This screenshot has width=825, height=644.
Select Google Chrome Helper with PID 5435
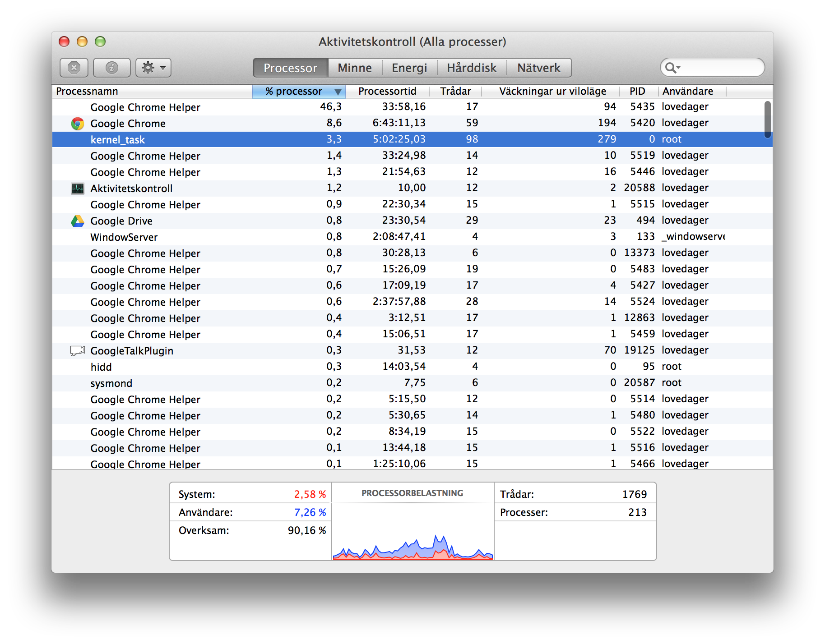[x=412, y=107]
